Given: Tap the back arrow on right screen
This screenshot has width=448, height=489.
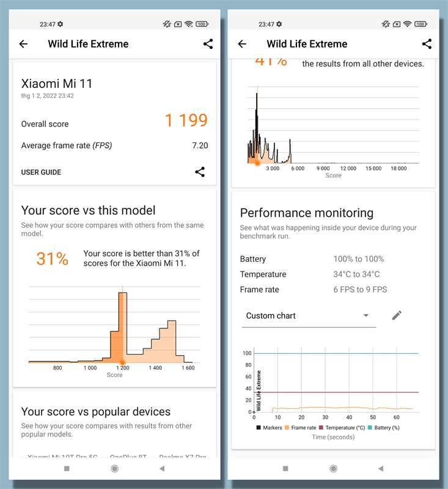Looking at the screenshot, I should (x=242, y=44).
